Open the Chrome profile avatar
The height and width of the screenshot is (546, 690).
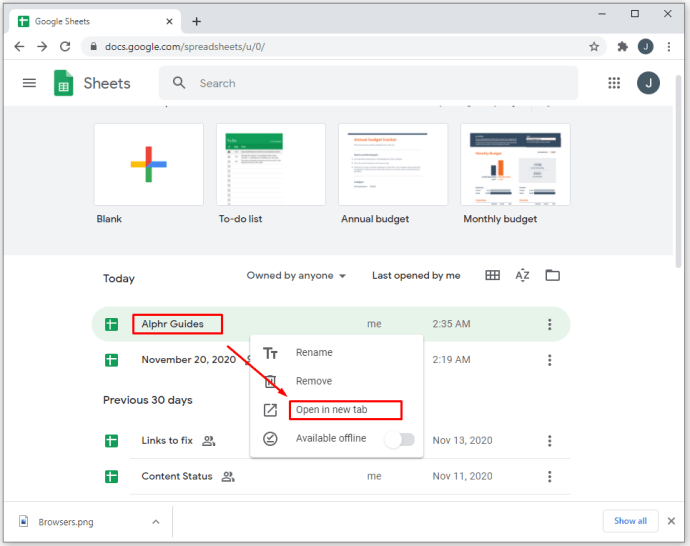click(646, 47)
